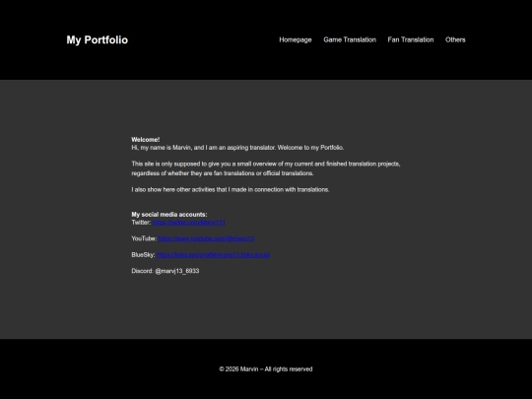Open the BlueSky profile link

tap(213, 255)
